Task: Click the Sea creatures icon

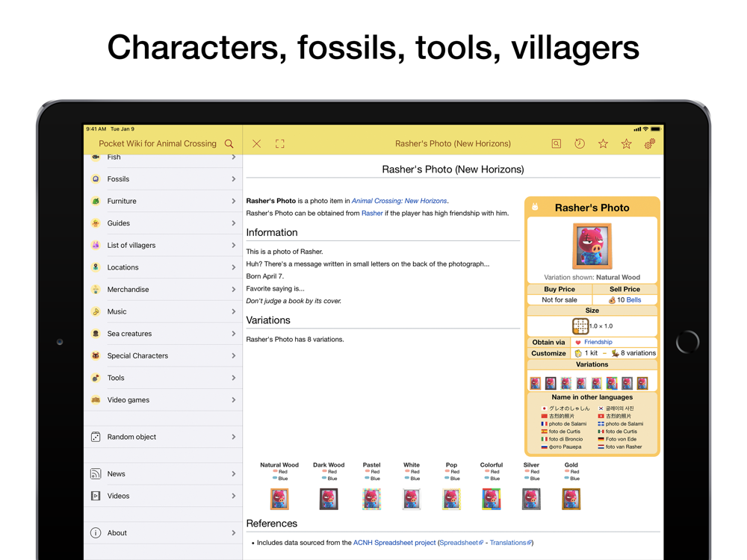Action: [x=96, y=334]
